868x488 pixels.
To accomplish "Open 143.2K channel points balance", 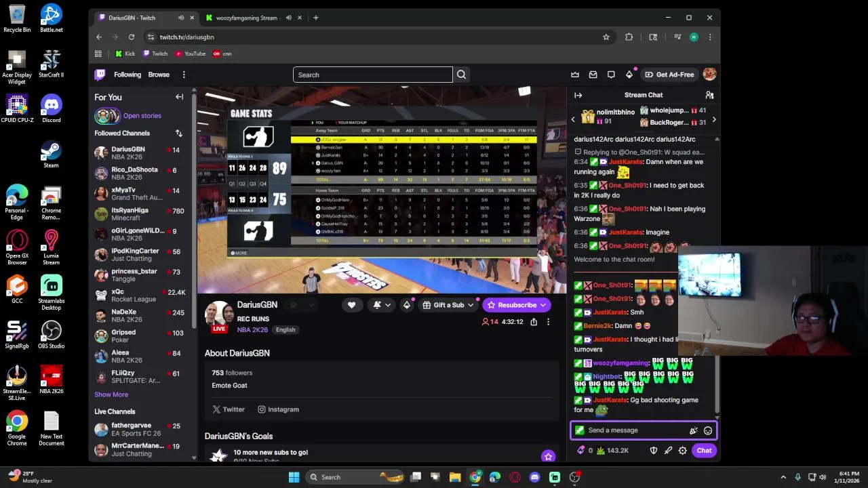I will point(612,451).
